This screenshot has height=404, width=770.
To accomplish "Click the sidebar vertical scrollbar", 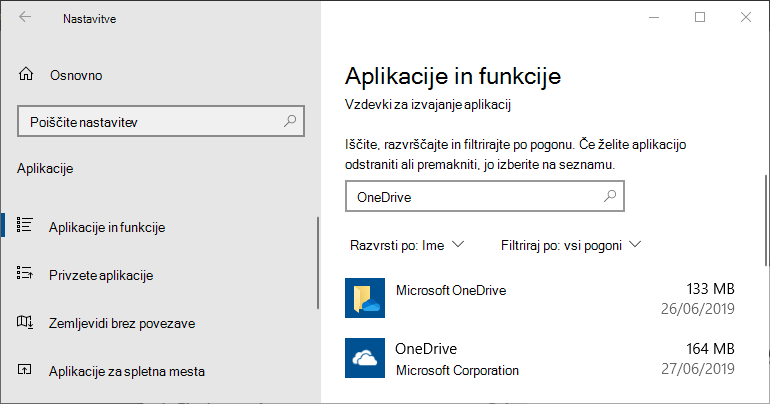I will click(318, 263).
